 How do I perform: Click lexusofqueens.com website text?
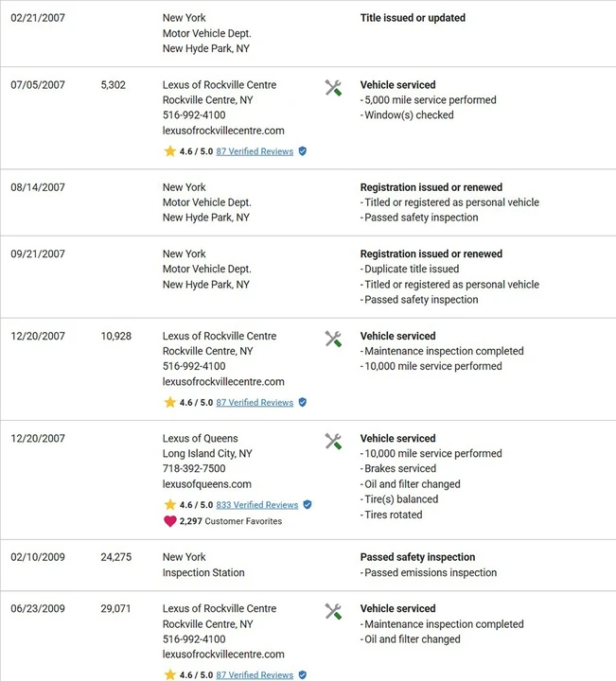[207, 484]
